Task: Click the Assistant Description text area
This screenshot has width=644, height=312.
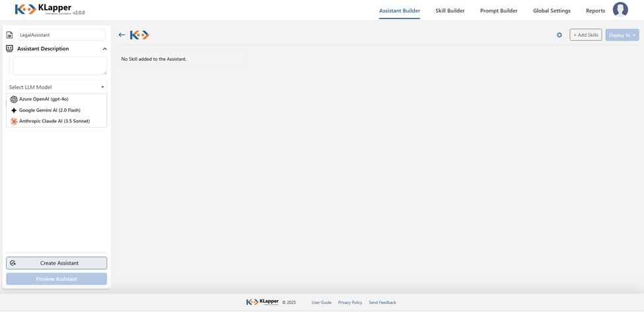Action: coord(60,65)
